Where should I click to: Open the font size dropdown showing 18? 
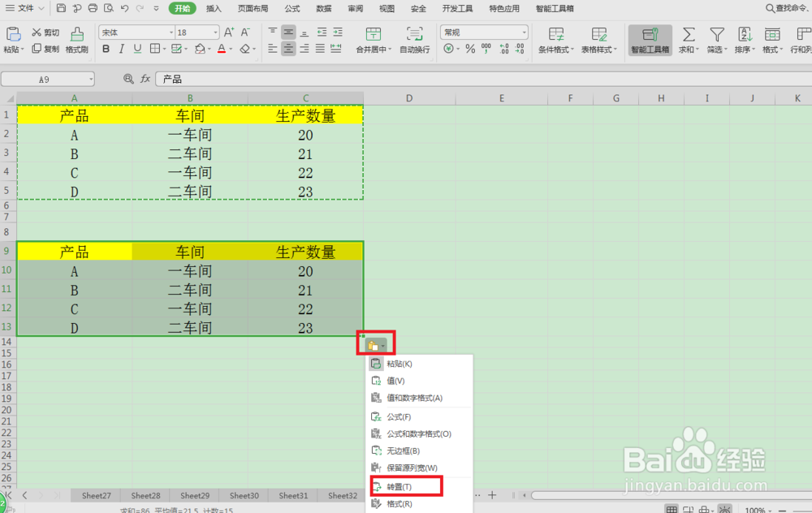click(215, 32)
